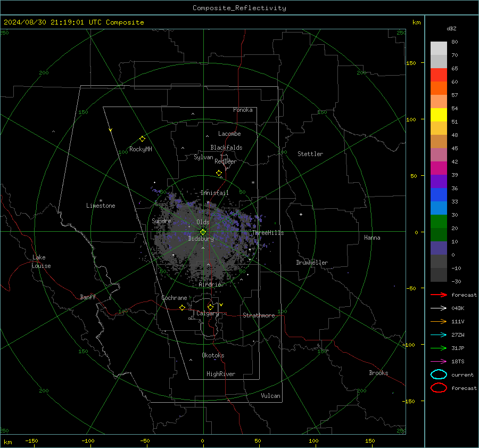Click the dBZ heading above the scale
This screenshot has width=479, height=448.
pyautogui.click(x=451, y=29)
